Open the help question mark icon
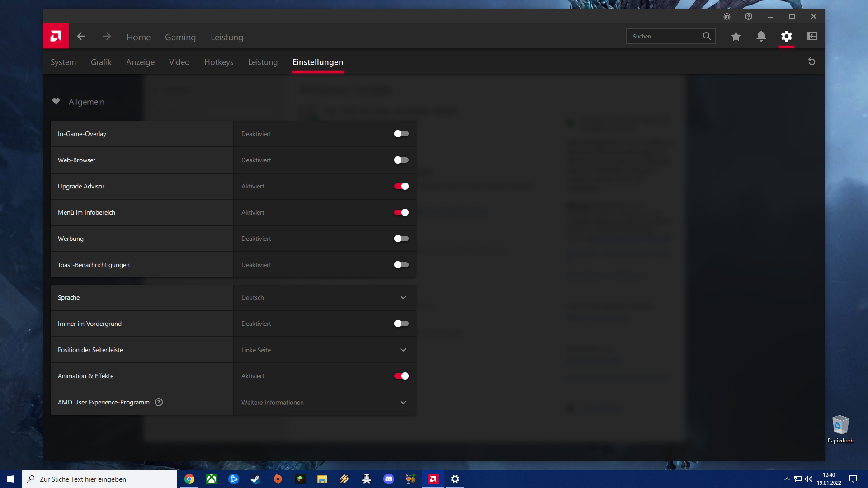 tap(748, 16)
